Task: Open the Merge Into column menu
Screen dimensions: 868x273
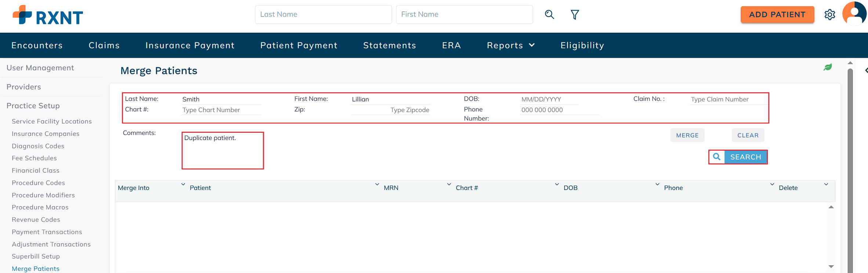Action: coord(183,184)
